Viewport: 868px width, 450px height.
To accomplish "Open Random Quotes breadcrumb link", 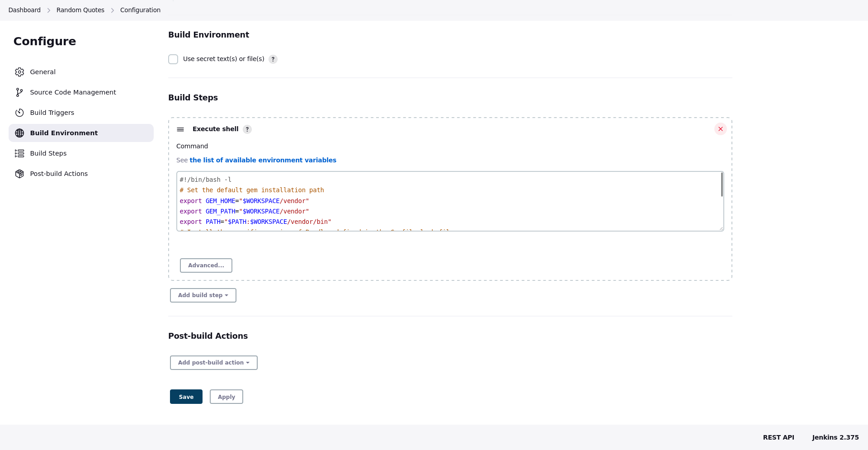I will [x=80, y=10].
